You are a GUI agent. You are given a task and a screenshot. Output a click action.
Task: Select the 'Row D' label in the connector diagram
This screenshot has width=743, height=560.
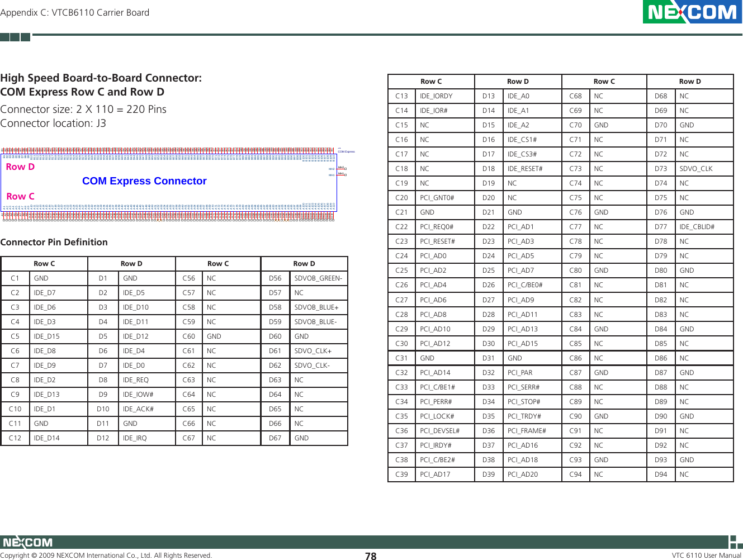point(20,167)
